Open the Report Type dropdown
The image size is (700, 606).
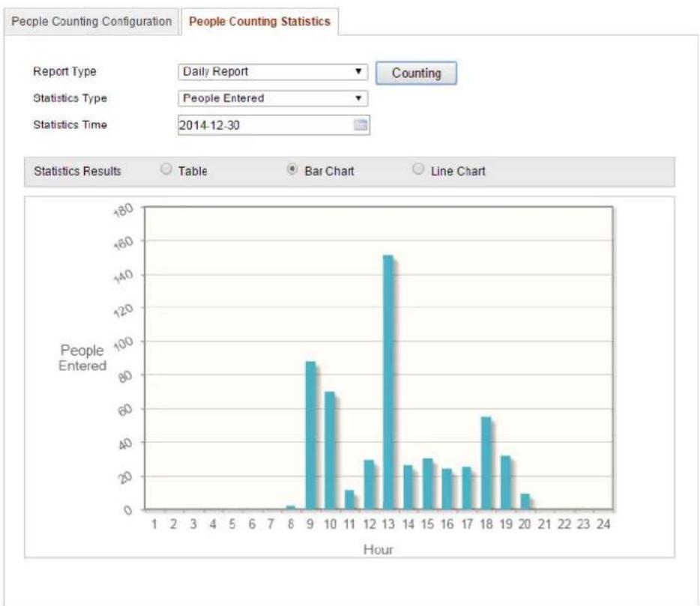click(x=273, y=72)
